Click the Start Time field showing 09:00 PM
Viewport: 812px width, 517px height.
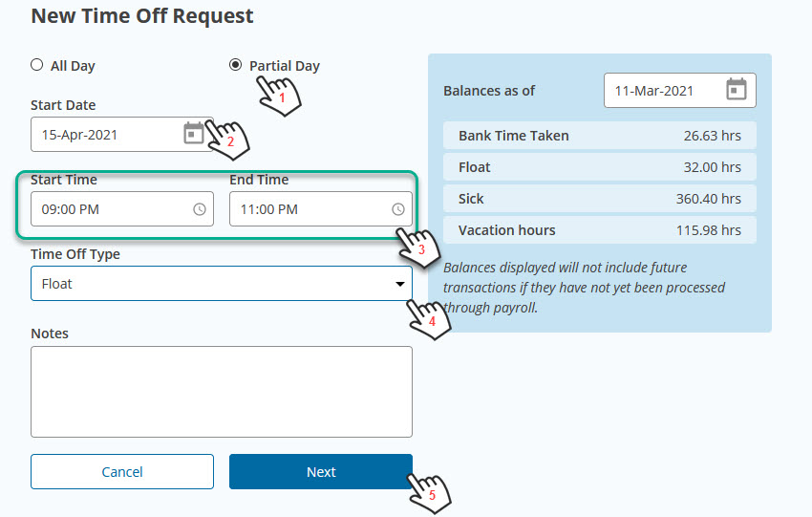[x=122, y=208]
